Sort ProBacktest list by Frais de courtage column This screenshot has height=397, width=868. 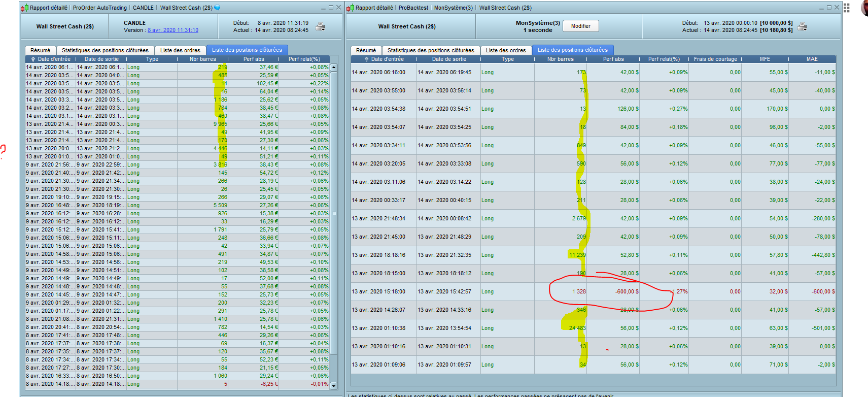point(715,59)
